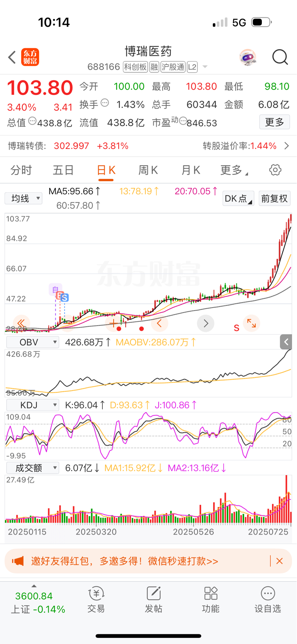Open the 东方财富 logo icon
This screenshot has height=644, width=297.
(30, 57)
